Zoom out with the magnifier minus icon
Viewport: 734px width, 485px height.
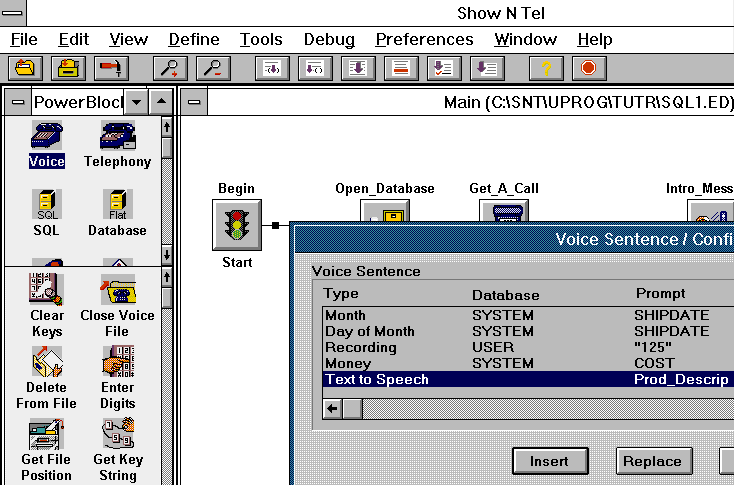[x=213, y=68]
